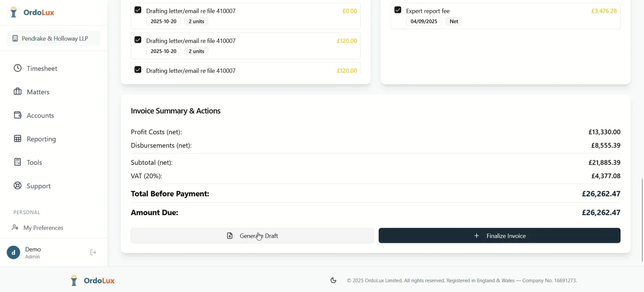
Task: Click the OrdoLux logo icon
Action: [13, 12]
